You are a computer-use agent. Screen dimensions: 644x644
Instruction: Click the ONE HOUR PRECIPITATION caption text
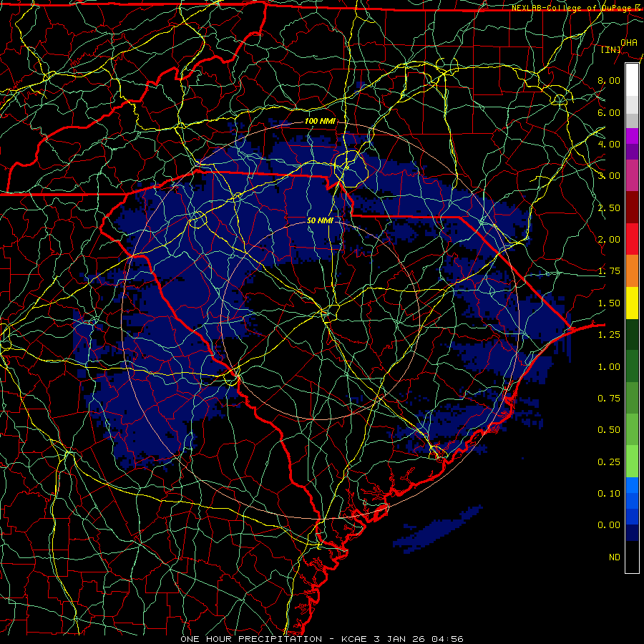coord(251,639)
